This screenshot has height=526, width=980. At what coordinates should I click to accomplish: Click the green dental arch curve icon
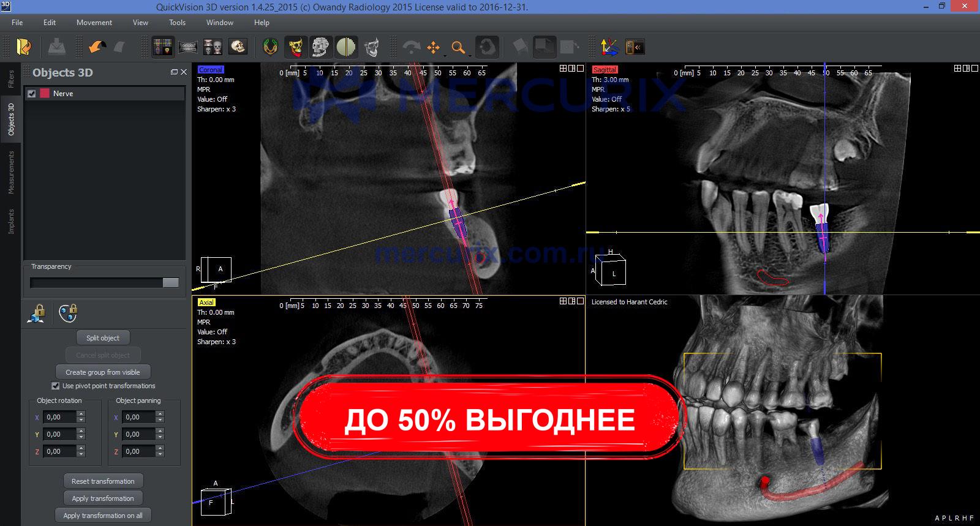pyautogui.click(x=271, y=47)
